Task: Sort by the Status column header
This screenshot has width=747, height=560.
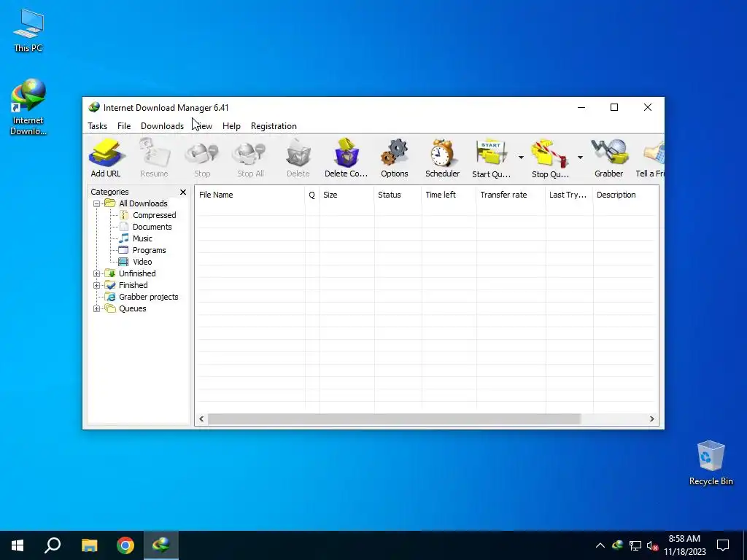Action: pos(398,195)
